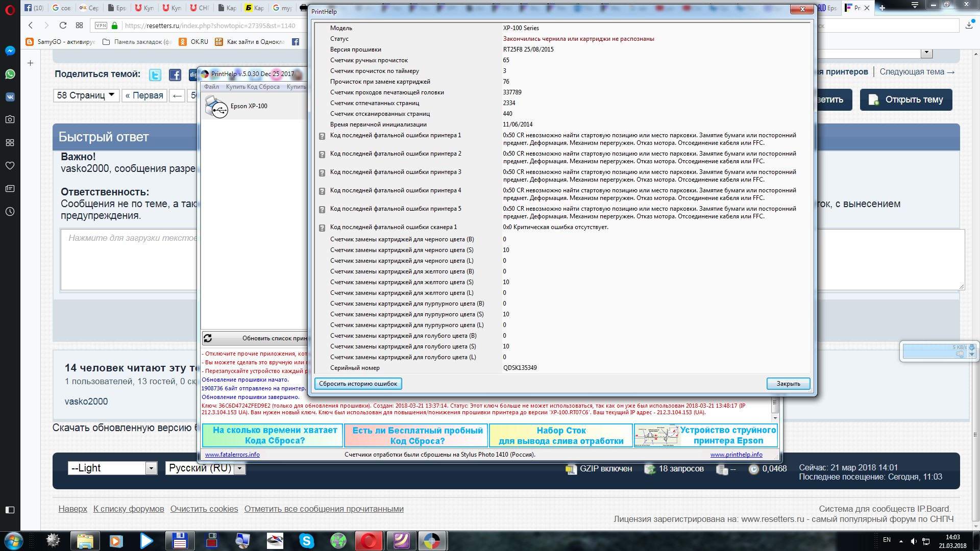Open Skype from the taskbar
The image size is (980, 551).
click(306, 540)
